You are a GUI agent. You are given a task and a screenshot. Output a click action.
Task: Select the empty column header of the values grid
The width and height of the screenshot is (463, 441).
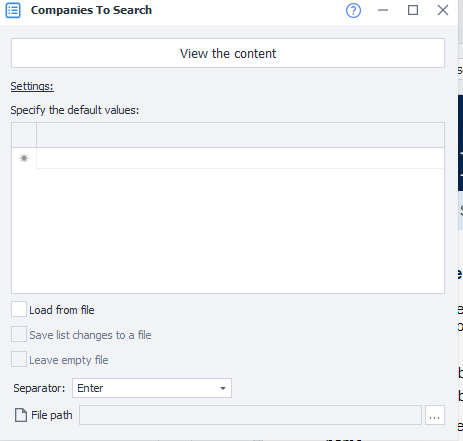click(x=240, y=135)
